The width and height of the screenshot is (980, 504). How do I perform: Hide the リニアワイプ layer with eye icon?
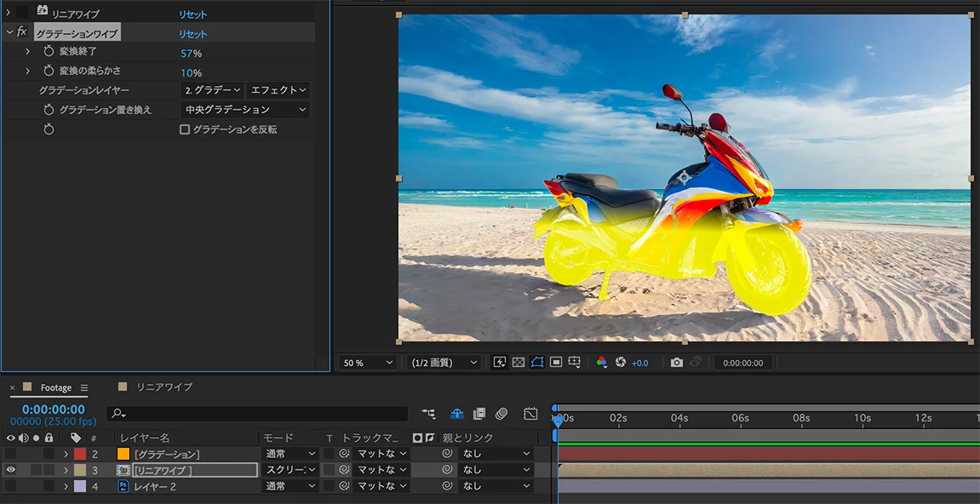(11, 470)
